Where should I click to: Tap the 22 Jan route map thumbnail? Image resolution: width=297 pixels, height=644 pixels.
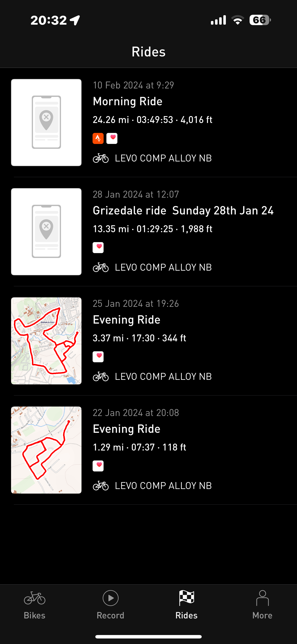coord(46,450)
